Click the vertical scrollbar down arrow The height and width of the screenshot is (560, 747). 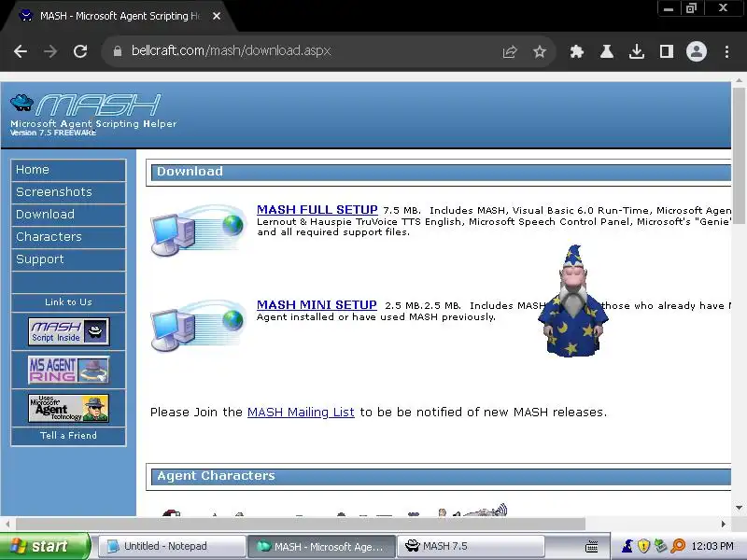(739, 508)
